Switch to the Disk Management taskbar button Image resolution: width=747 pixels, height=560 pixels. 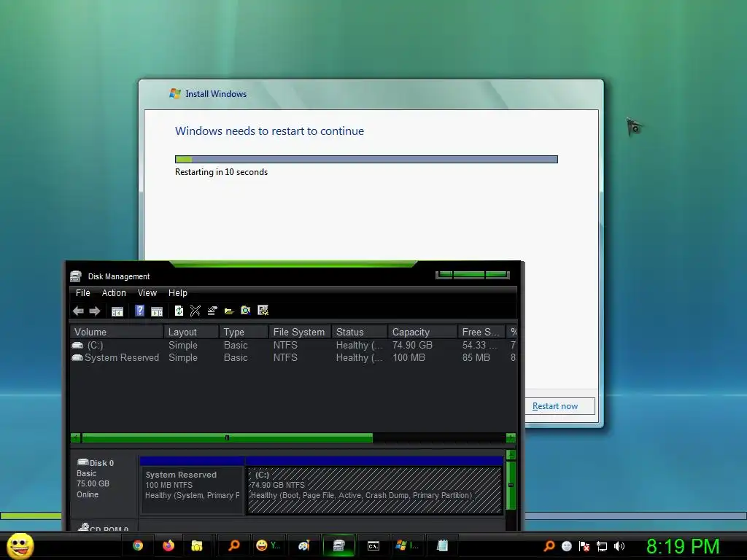tap(338, 545)
